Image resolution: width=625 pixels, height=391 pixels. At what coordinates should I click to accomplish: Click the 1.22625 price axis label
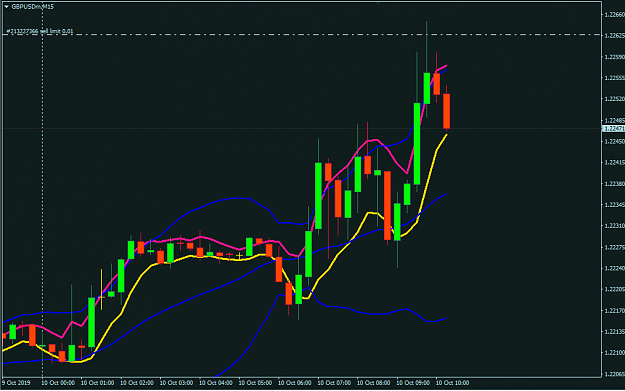(614, 36)
